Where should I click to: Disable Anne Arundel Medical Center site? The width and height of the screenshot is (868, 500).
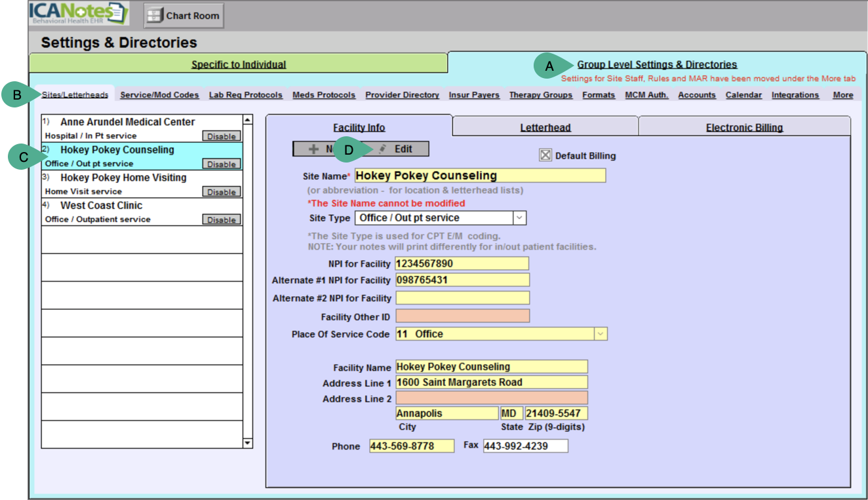pos(221,136)
